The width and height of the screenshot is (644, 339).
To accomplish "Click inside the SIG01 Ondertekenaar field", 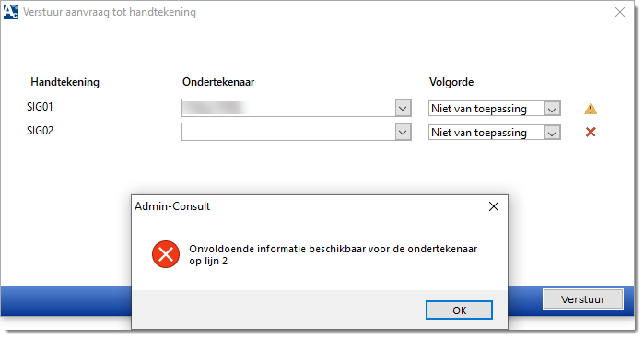I will (288, 109).
